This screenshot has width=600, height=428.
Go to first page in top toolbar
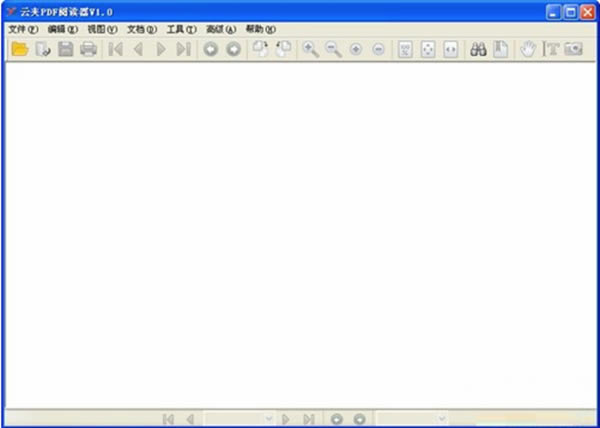coord(115,49)
